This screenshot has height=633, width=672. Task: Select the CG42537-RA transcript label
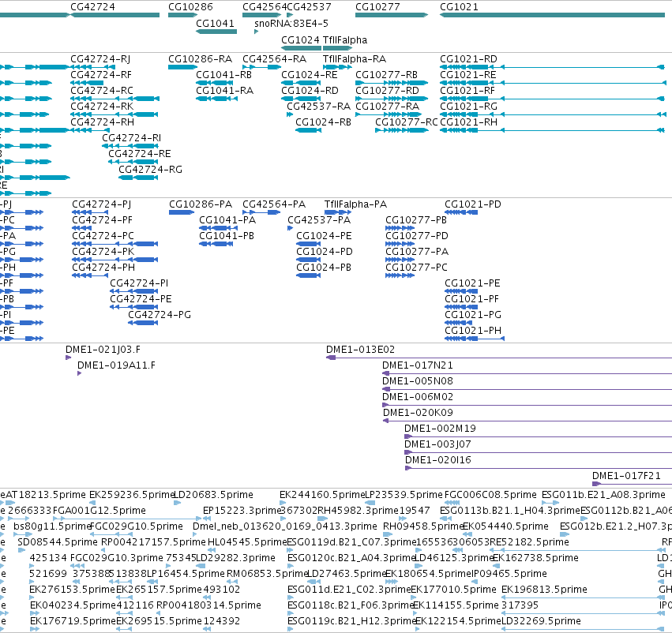click(x=318, y=107)
